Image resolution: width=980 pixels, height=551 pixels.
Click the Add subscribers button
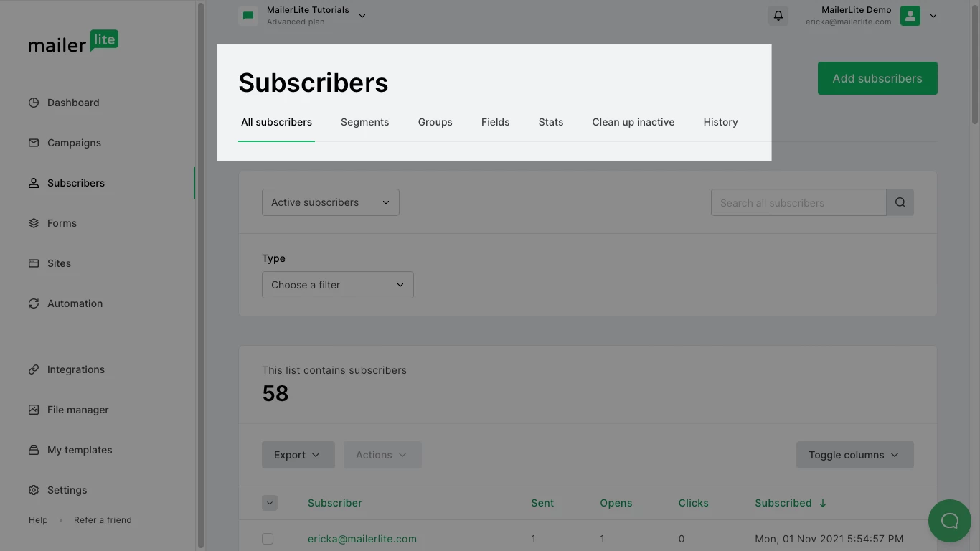coord(877,78)
